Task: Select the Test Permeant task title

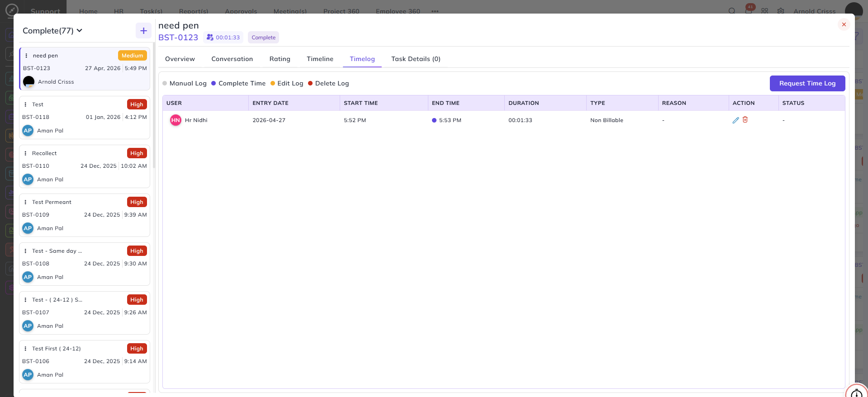Action: [x=52, y=202]
